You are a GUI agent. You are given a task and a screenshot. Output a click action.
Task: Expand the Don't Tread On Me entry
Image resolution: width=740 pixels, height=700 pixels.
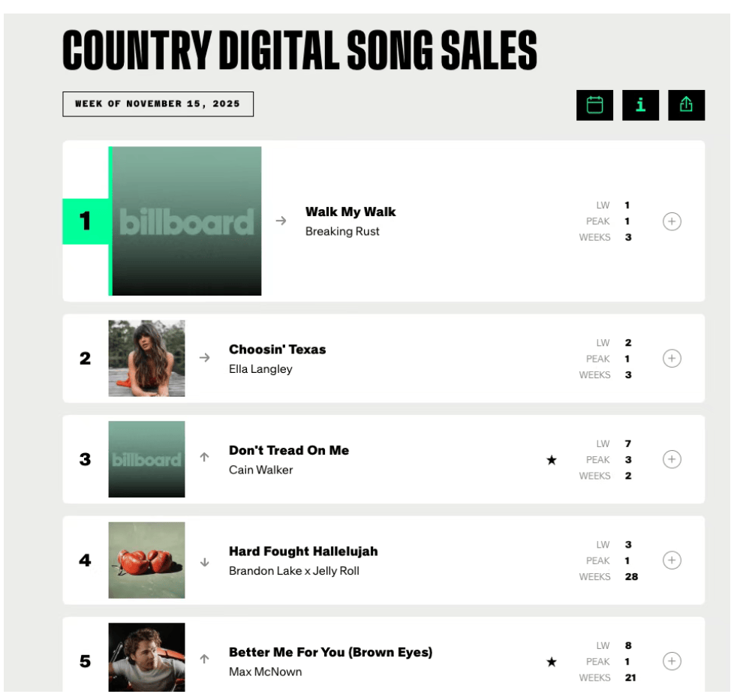[x=672, y=459]
